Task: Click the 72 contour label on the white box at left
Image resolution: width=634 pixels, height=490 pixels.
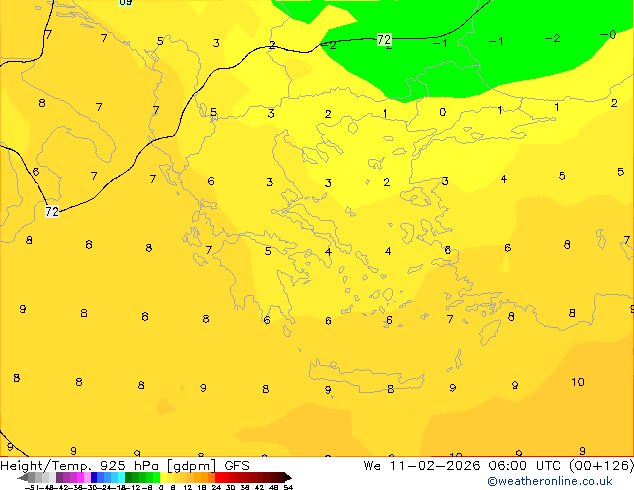Action: (x=52, y=211)
